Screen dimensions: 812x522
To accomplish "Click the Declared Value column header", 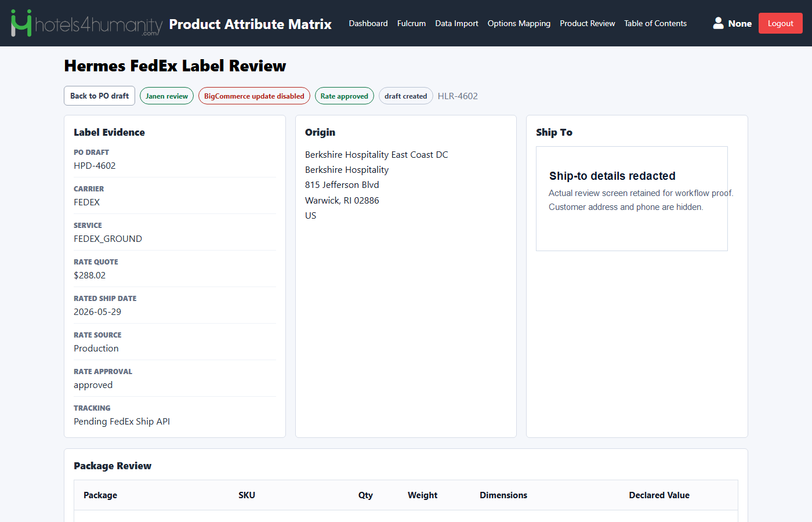I will pyautogui.click(x=659, y=495).
